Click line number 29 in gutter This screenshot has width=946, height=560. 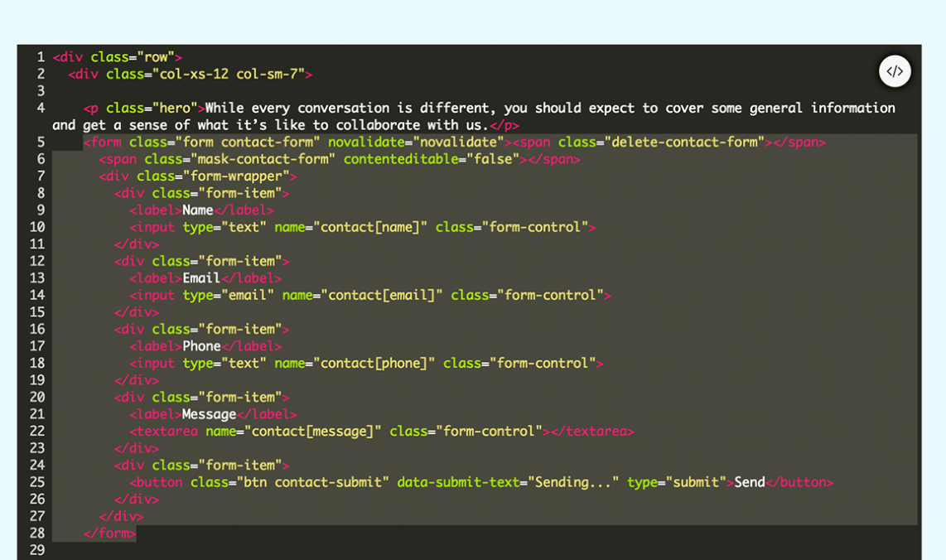click(37, 550)
